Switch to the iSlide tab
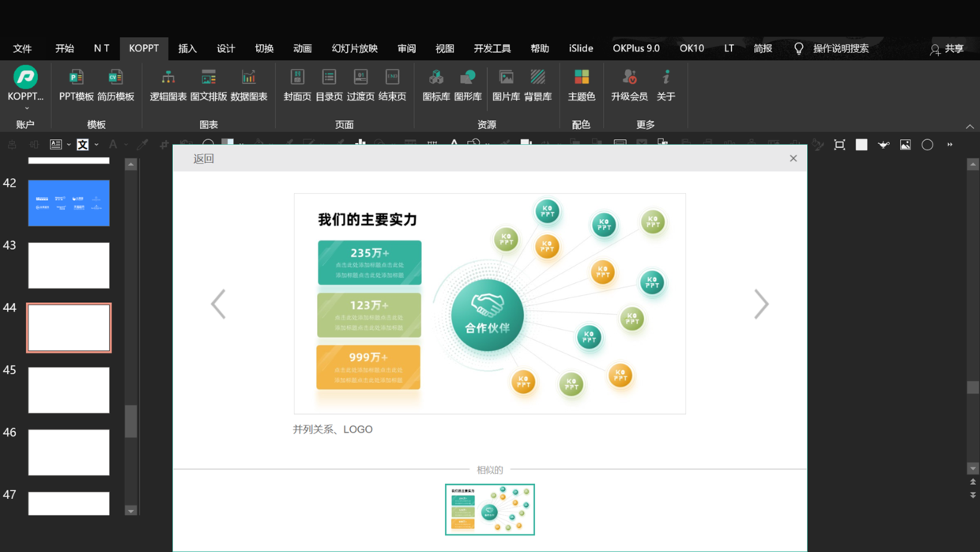This screenshot has width=980, height=552. [x=581, y=48]
